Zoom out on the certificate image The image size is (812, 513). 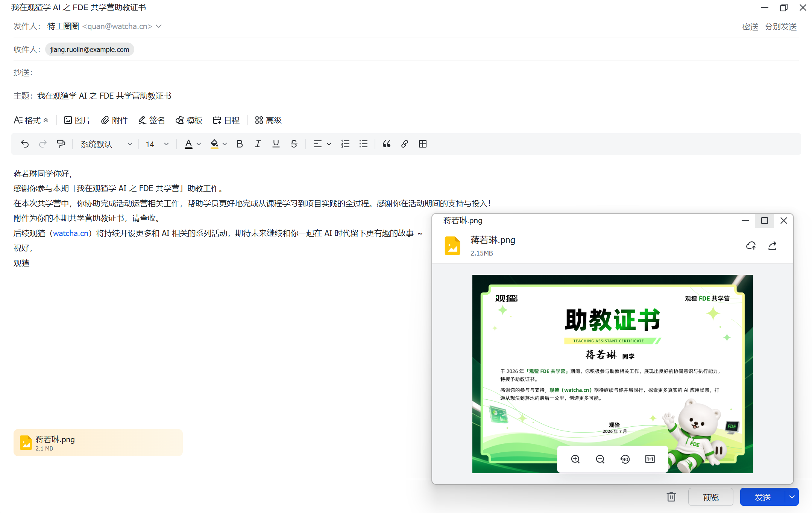point(600,459)
